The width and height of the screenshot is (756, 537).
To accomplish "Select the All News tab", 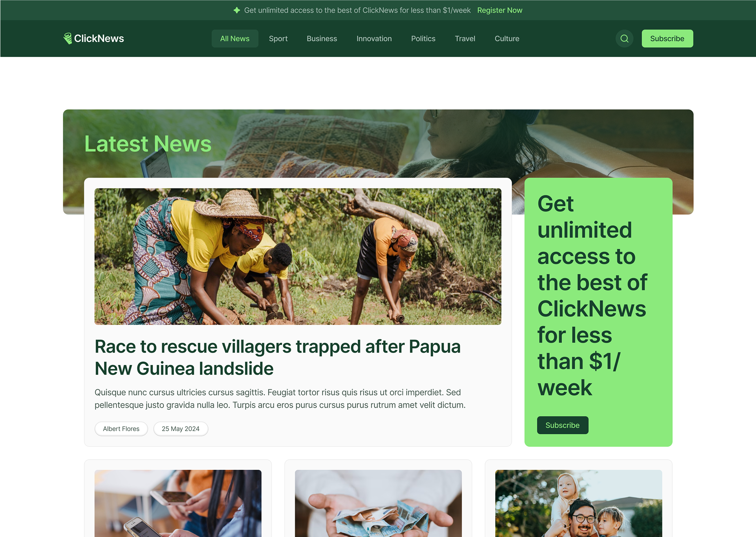I will (234, 38).
